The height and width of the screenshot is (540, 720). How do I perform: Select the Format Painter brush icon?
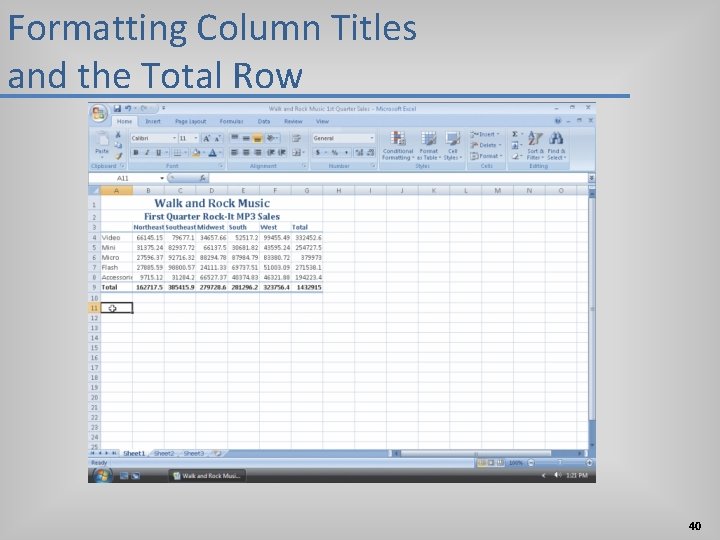tap(118, 156)
